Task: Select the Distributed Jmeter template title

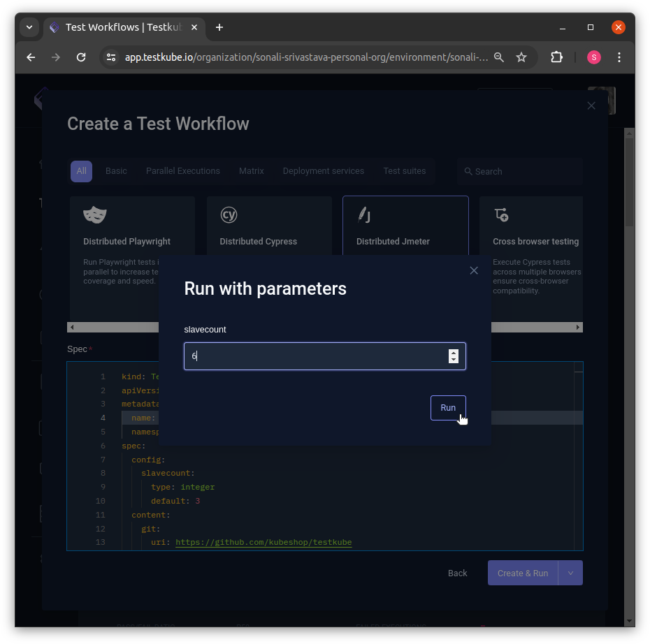Action: point(393,242)
